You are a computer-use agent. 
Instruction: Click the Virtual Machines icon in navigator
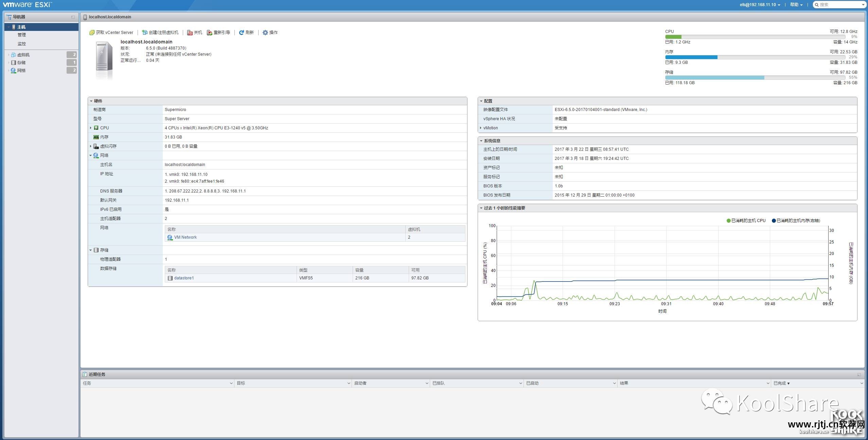point(14,55)
